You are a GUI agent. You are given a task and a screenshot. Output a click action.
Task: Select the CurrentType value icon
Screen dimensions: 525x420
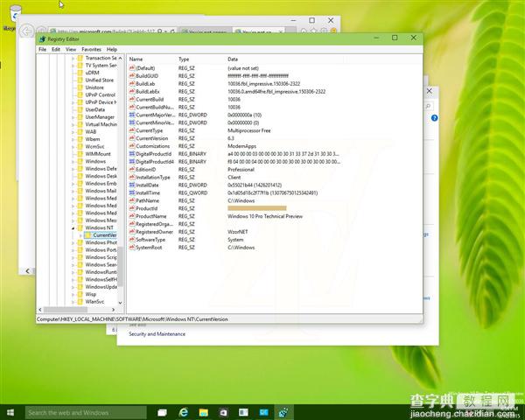coord(132,130)
